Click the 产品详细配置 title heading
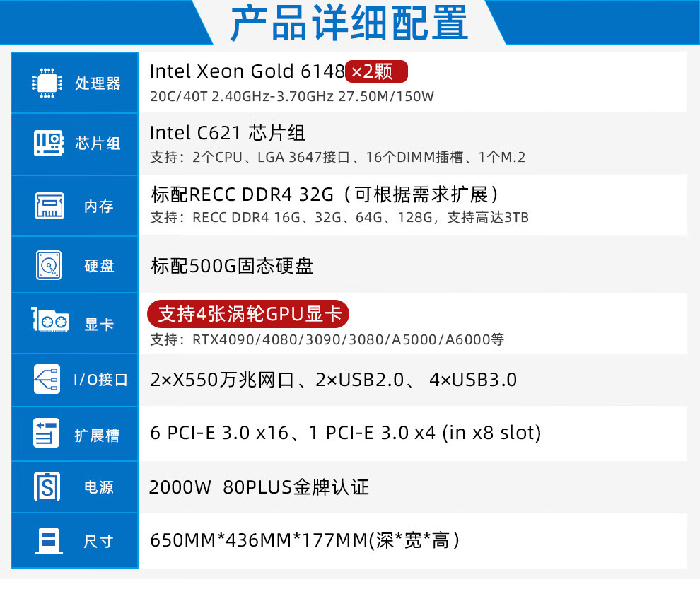Image resolution: width=700 pixels, height=594 pixels. click(349, 23)
